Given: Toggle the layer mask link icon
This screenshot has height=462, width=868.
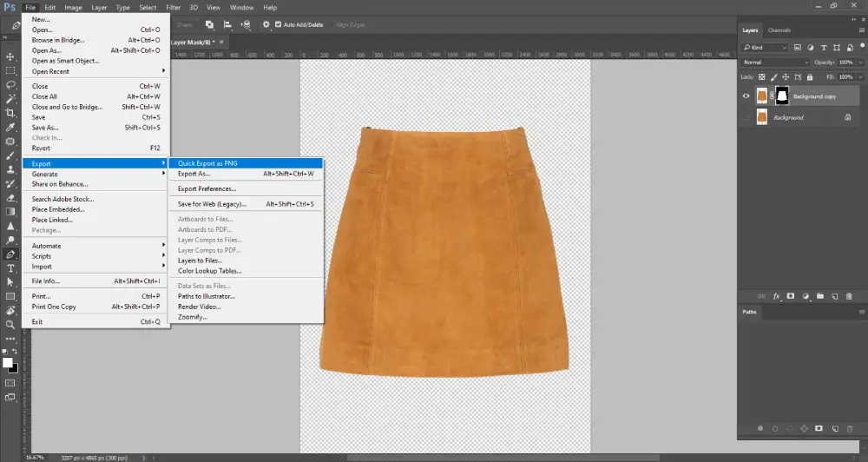Looking at the screenshot, I should pos(772,96).
